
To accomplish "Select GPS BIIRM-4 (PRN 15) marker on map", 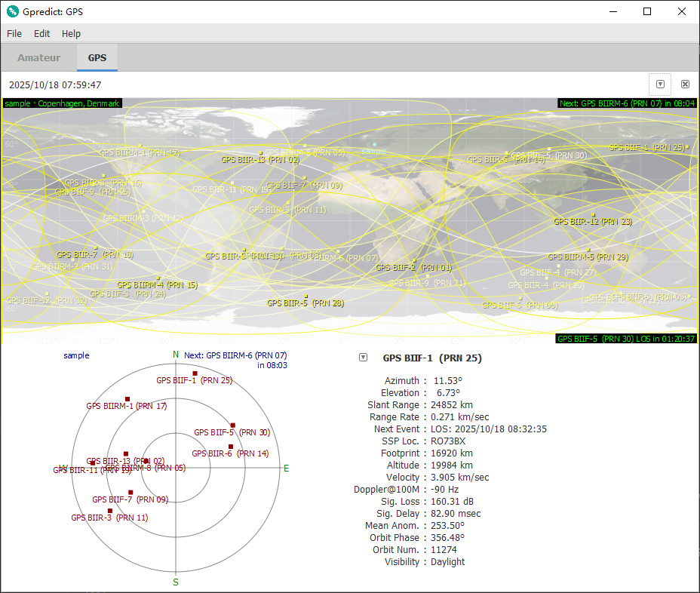I will (158, 278).
